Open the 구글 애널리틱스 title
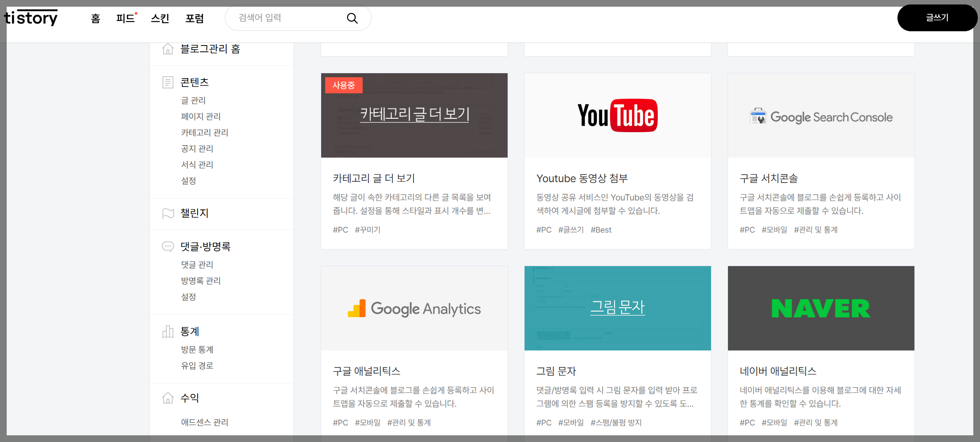Viewport: 980px width, 442px height. click(x=367, y=371)
